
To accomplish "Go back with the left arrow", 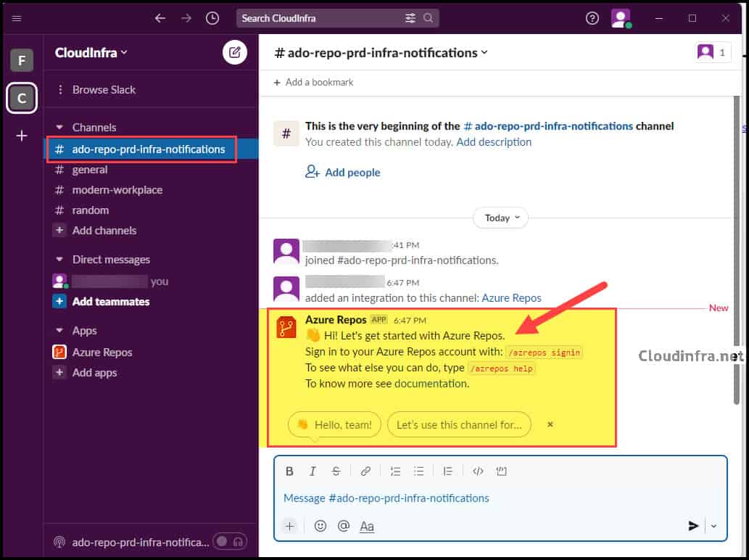I will point(160,18).
